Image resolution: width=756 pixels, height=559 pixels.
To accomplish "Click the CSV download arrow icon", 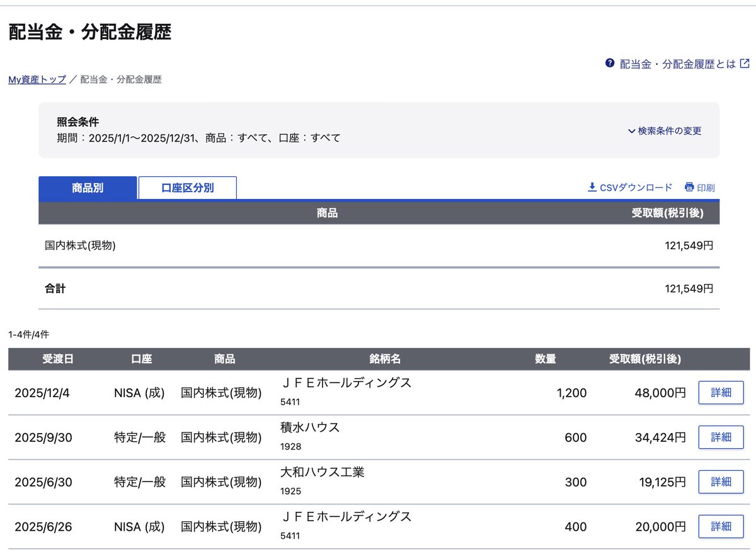I will [592, 187].
